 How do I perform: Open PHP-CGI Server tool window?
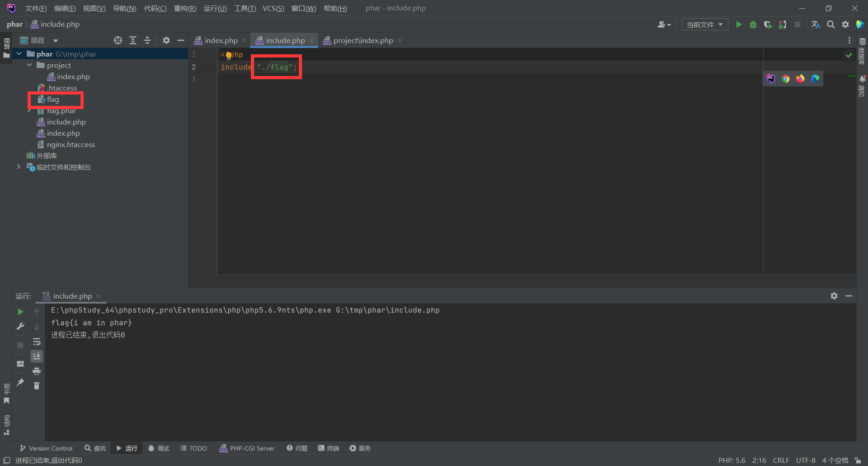pyautogui.click(x=247, y=448)
